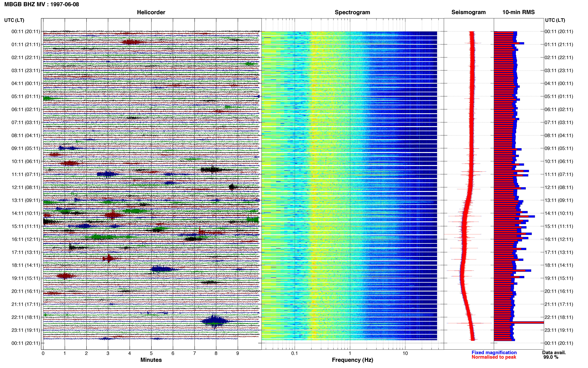This screenshot has width=588, height=368.
Task: Click the '10-min RMS' panel heading
Action: (518, 12)
